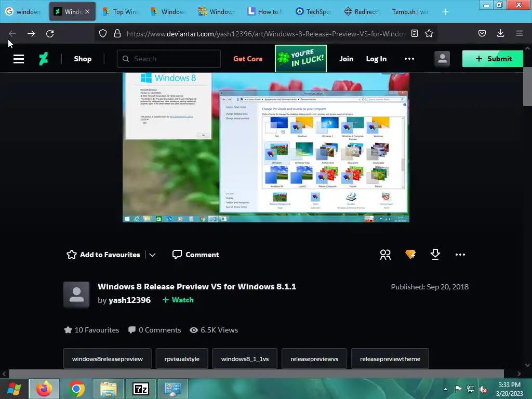Click the Search input field
Screen dimensions: 532x399
[x=169, y=59]
